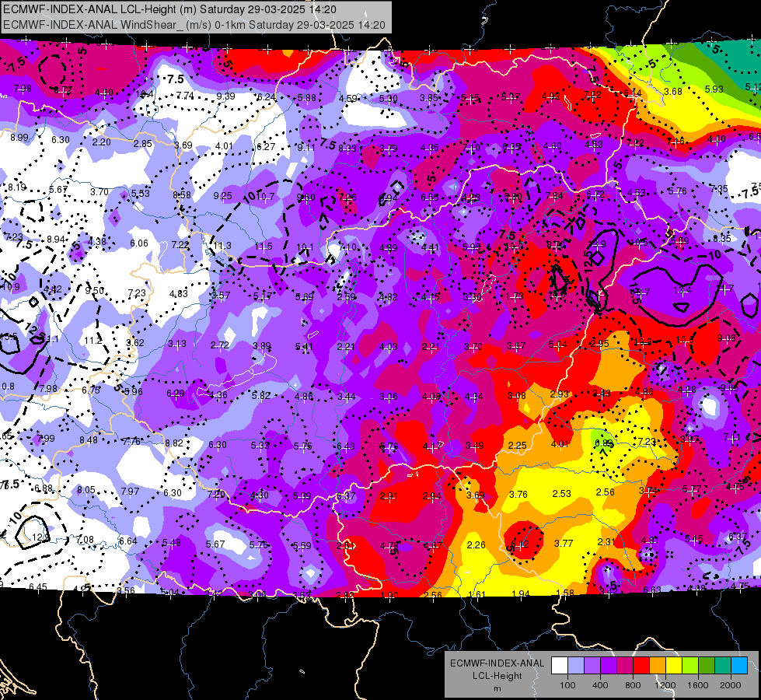
Task: Select grid value 8.82
Action: tap(174, 443)
